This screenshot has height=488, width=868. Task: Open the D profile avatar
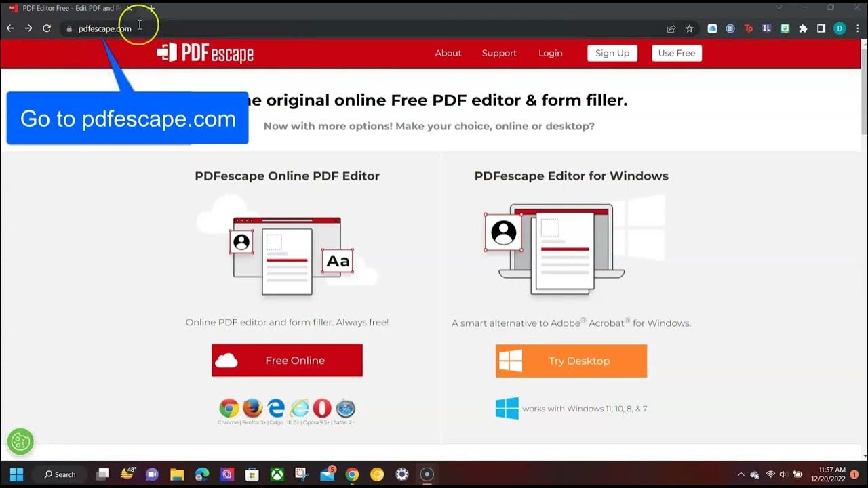pyautogui.click(x=840, y=28)
